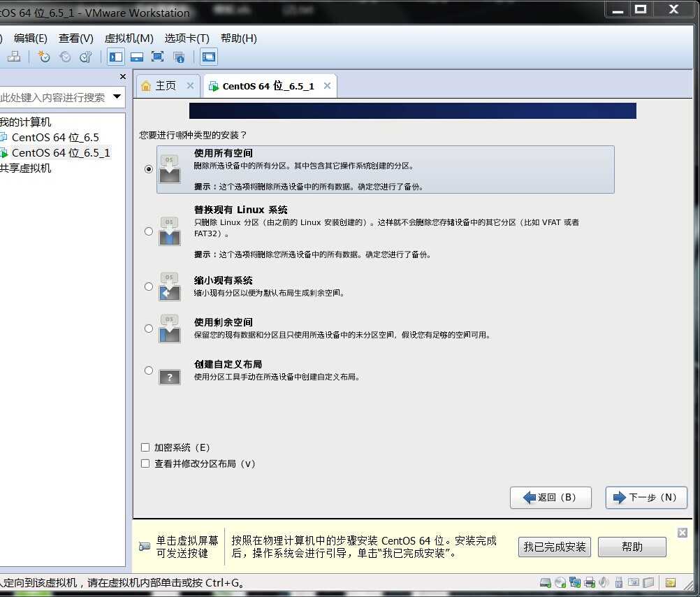Click the hard disk status icon
700x597 pixels.
(x=545, y=582)
